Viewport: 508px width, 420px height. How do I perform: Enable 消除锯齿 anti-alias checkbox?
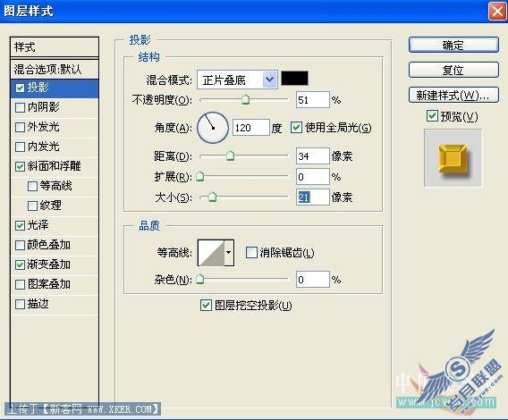pos(251,253)
